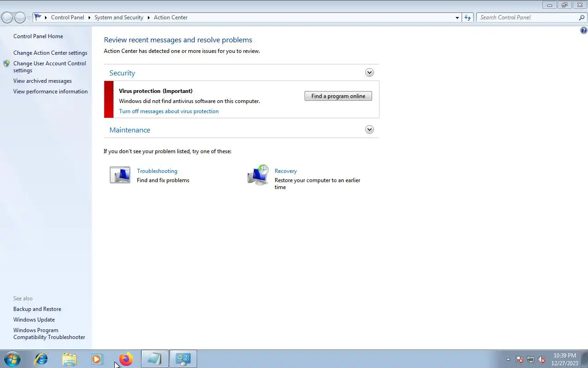Viewport: 588px width, 368px height.
Task: Open recent pages dropdown next to Forward
Action: [29, 17]
